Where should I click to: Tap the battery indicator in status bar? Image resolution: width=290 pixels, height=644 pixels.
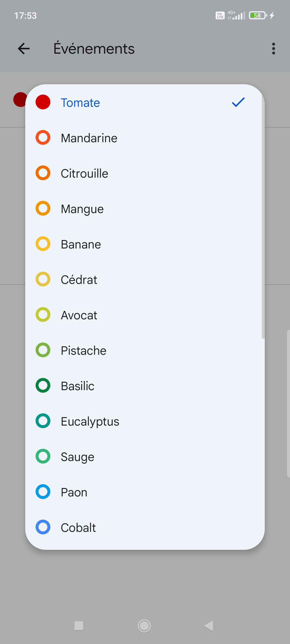tap(258, 16)
